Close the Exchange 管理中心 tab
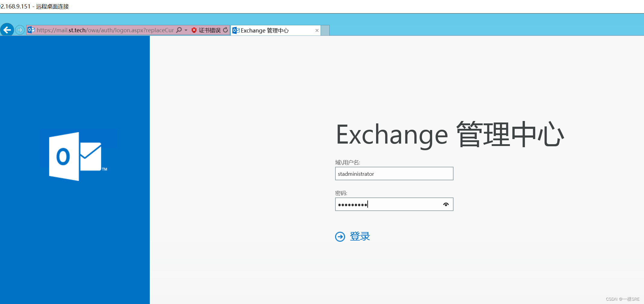The height and width of the screenshot is (304, 644). pos(317,30)
